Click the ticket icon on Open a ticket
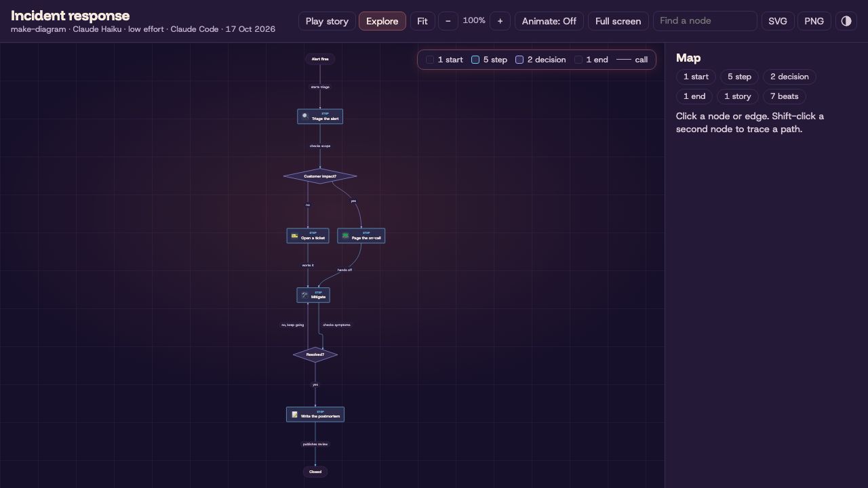The height and width of the screenshot is (488, 868). pyautogui.click(x=294, y=236)
